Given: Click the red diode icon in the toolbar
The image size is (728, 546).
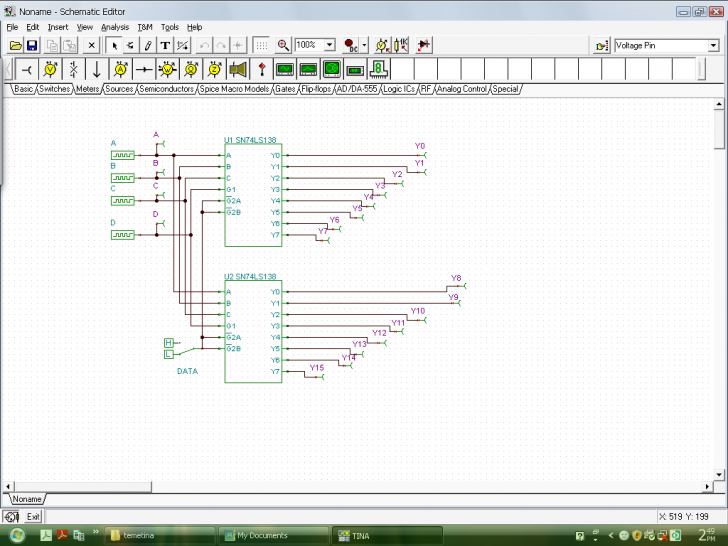Looking at the screenshot, I should pyautogui.click(x=423, y=46).
